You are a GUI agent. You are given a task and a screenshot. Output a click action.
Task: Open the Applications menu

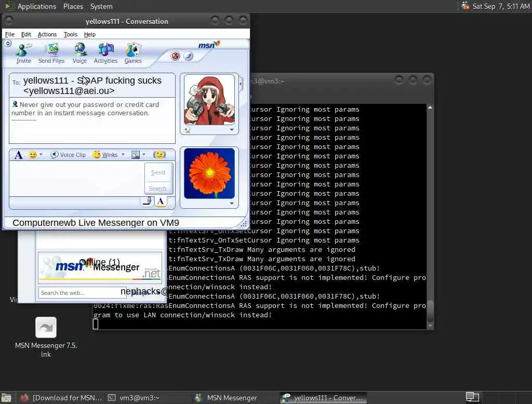tap(31, 6)
